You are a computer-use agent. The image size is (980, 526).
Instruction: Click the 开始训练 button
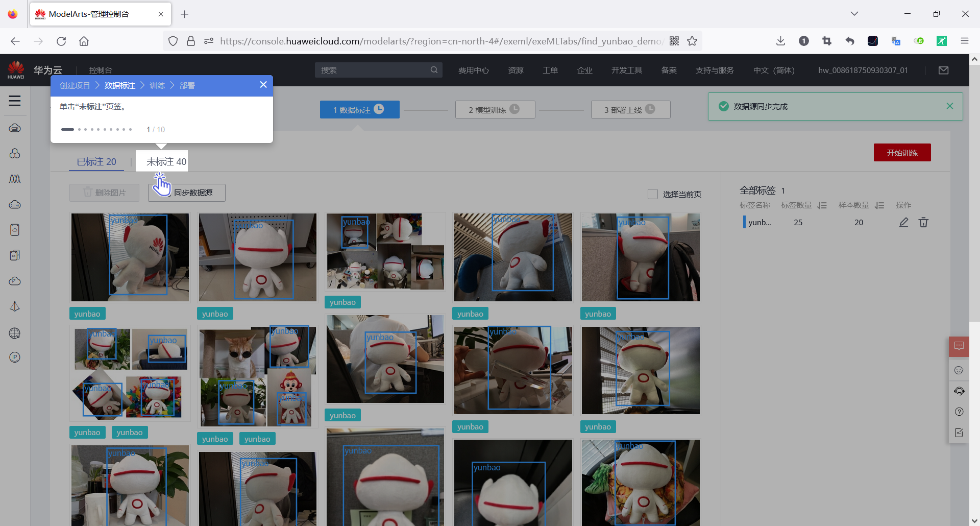(902, 153)
